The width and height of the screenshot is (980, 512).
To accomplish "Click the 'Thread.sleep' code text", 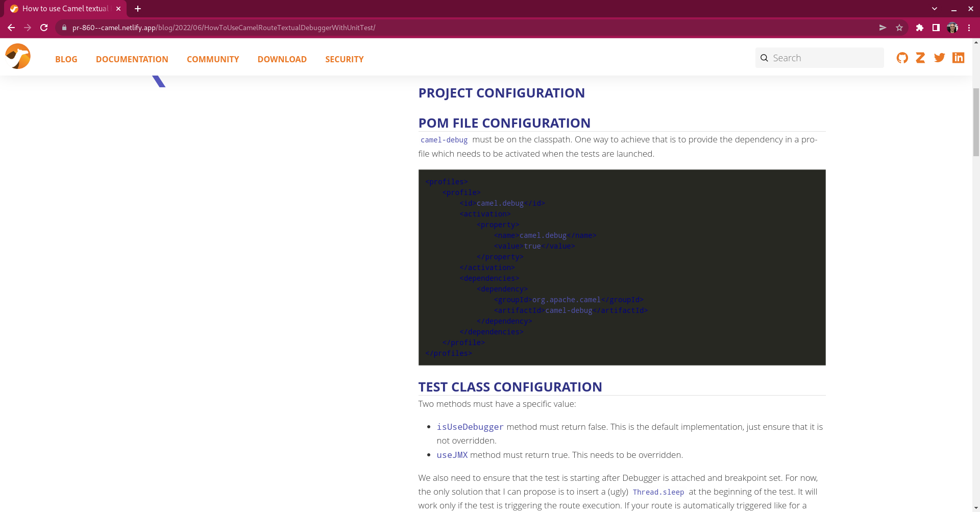I will (x=658, y=492).
